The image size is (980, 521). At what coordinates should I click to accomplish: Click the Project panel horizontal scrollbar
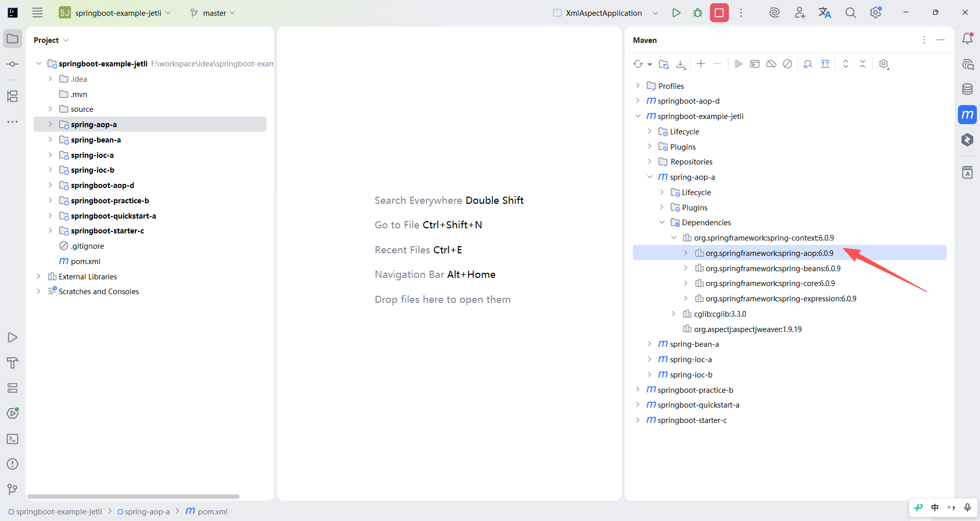pos(133,496)
